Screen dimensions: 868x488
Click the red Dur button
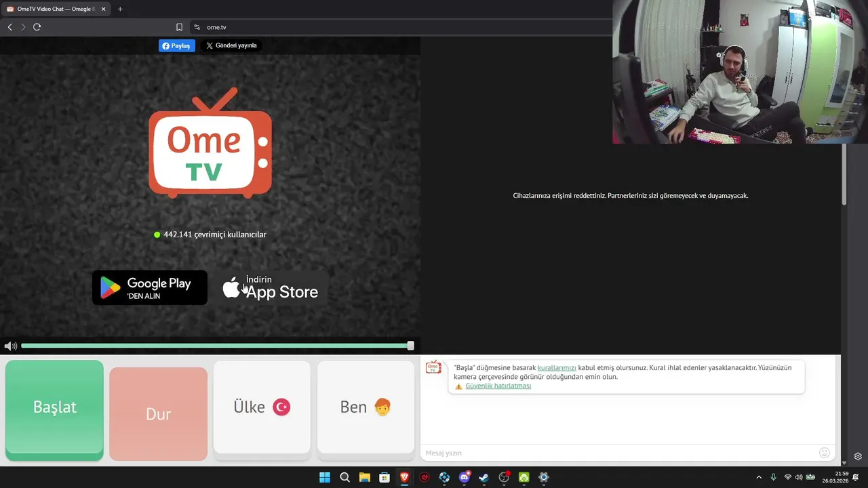pyautogui.click(x=158, y=413)
